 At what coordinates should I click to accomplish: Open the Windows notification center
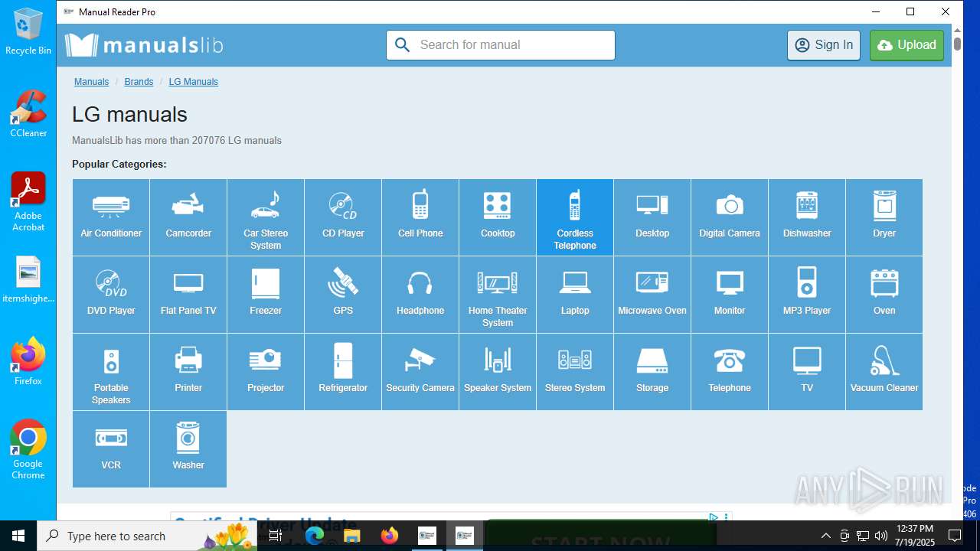[955, 536]
